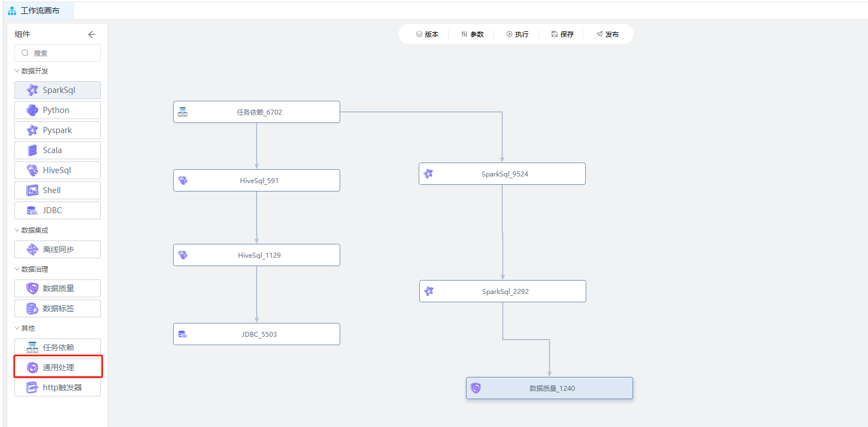The image size is (868, 427).
Task: Click the 任务依赖 icon in sidebar
Action: point(32,347)
